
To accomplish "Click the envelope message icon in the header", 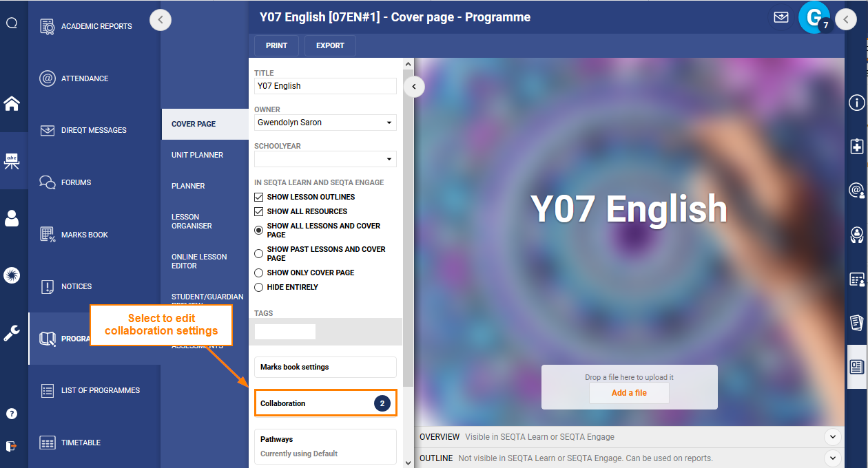I will pos(781,17).
